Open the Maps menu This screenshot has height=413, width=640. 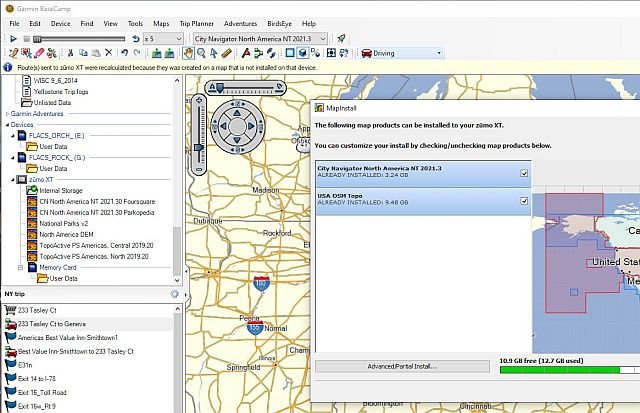pos(161,24)
